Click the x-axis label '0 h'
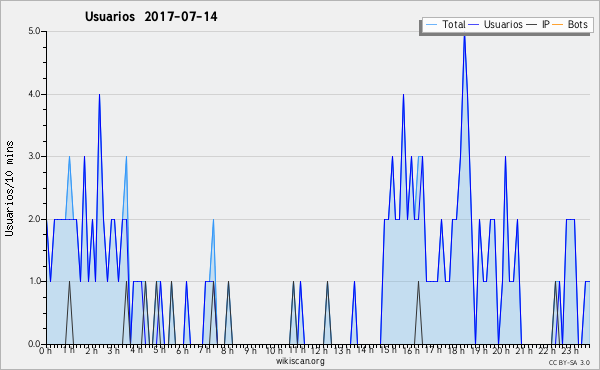 (x=46, y=351)
